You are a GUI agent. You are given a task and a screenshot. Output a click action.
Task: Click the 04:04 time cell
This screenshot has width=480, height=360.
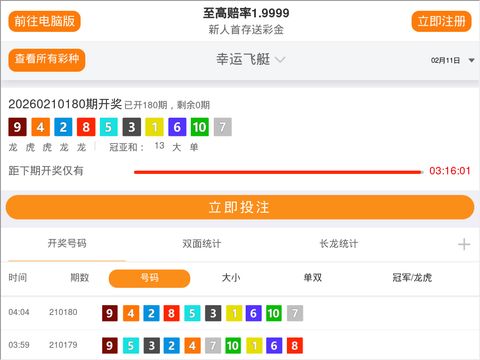[19, 312]
